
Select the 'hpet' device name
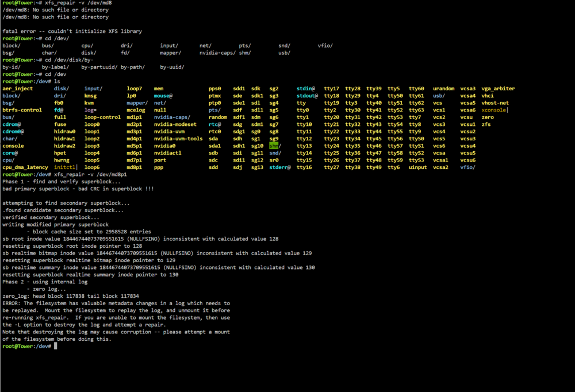(x=60, y=153)
